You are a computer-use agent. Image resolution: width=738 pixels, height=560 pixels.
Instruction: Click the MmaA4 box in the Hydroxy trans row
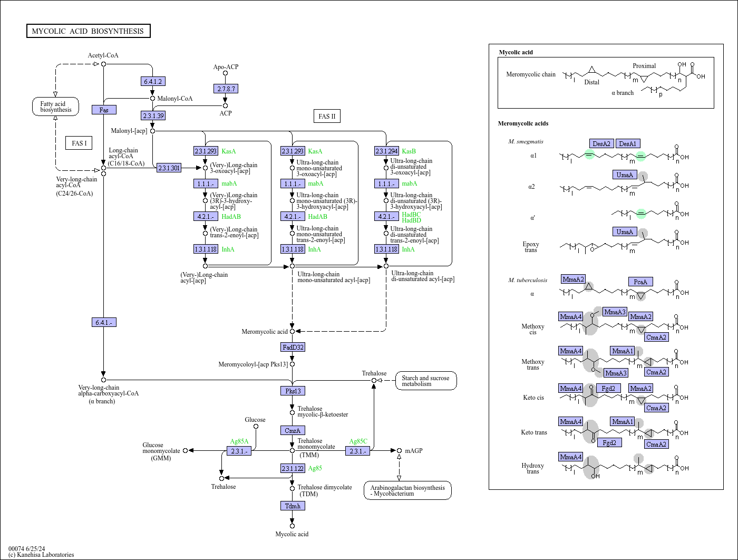[571, 457]
